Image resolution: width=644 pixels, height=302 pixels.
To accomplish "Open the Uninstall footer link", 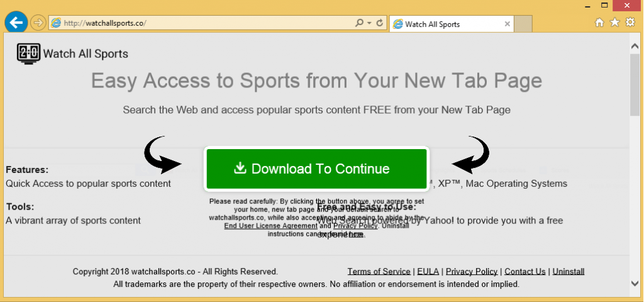I will [x=569, y=272].
